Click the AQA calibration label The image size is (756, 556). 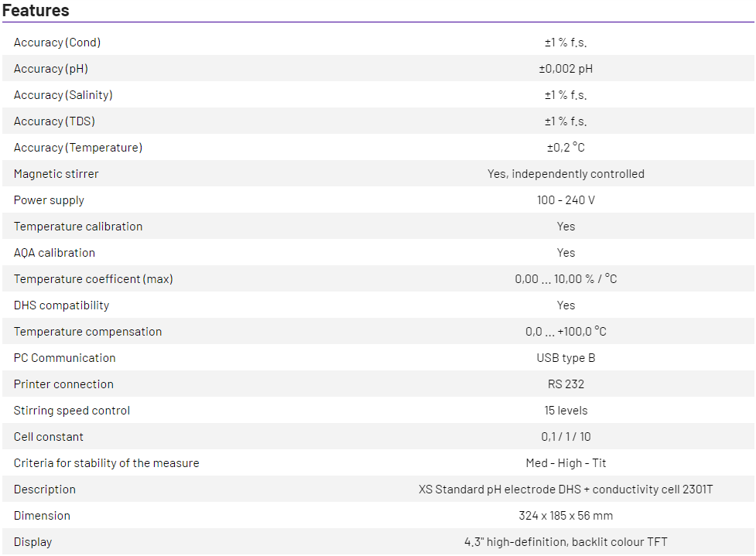[x=54, y=253]
